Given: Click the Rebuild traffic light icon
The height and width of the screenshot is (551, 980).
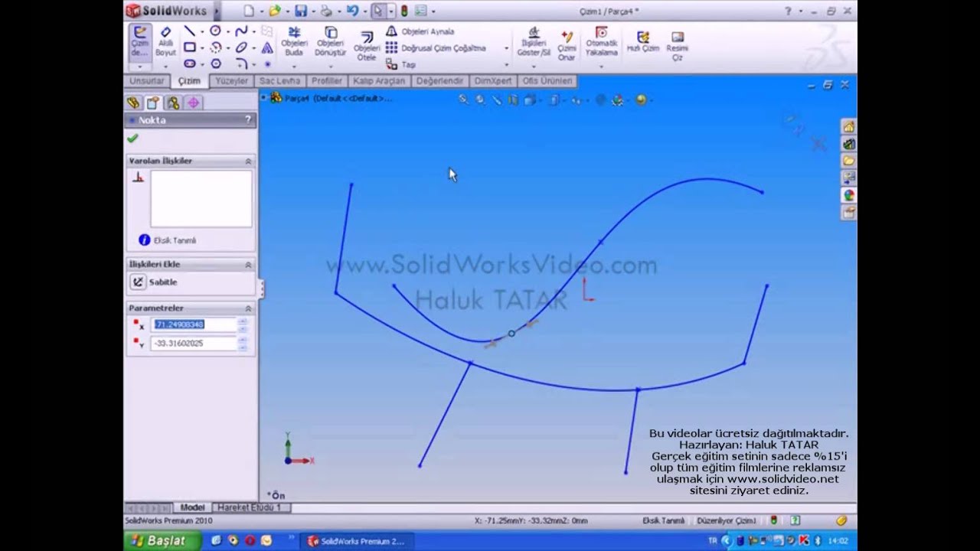Looking at the screenshot, I should point(403,11).
